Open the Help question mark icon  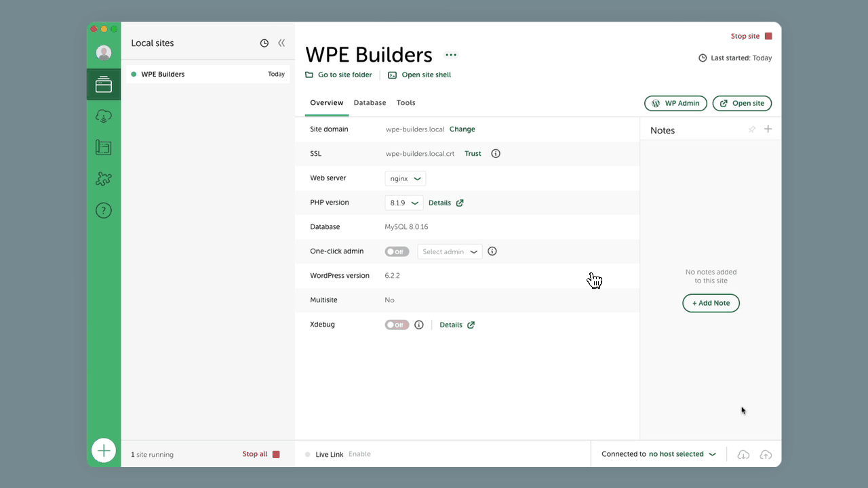coord(104,211)
